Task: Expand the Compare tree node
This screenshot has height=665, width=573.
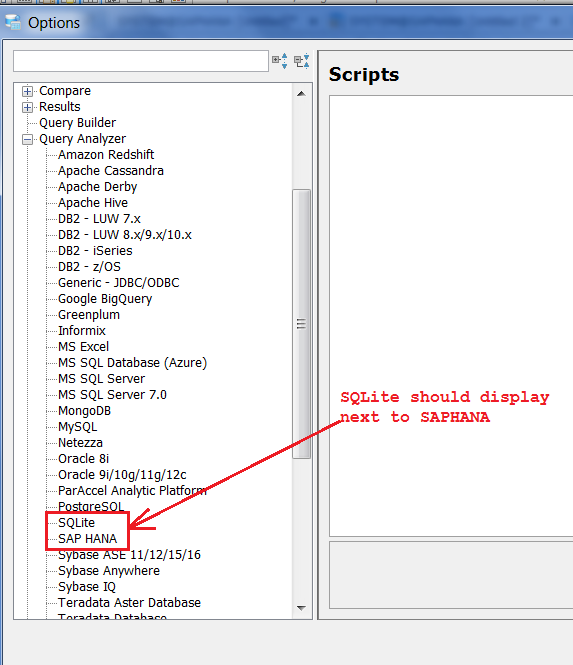Action: [x=27, y=91]
